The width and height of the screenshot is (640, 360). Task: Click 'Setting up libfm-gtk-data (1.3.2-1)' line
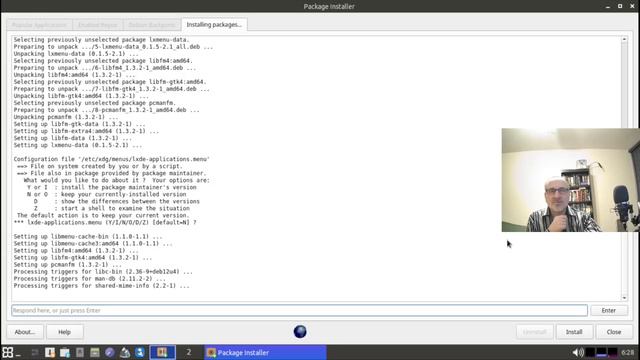point(79,124)
